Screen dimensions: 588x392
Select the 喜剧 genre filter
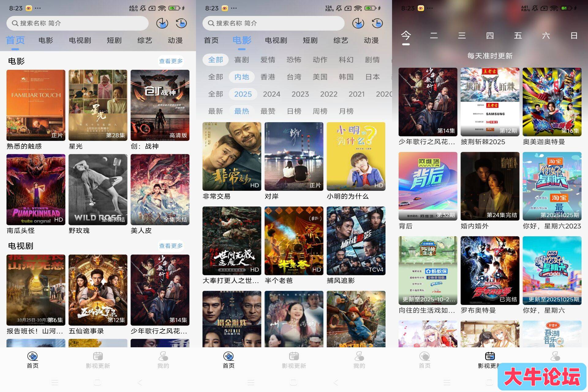click(x=241, y=60)
